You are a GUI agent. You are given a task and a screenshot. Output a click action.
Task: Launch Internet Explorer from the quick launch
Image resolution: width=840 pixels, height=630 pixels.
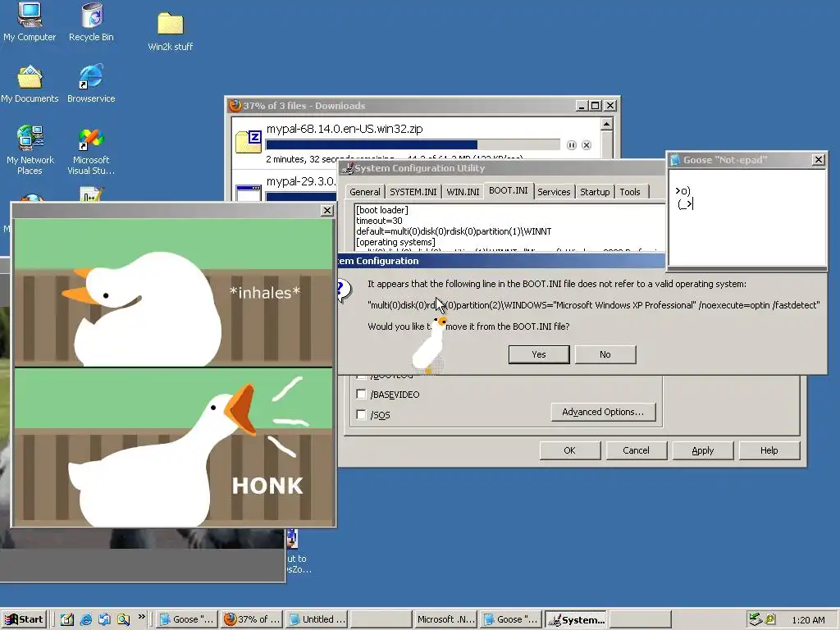pos(85,619)
